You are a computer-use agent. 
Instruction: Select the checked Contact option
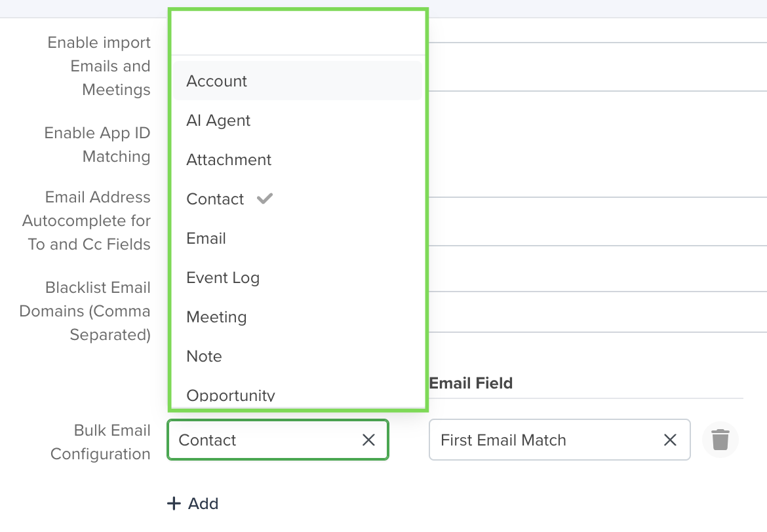[298, 199]
